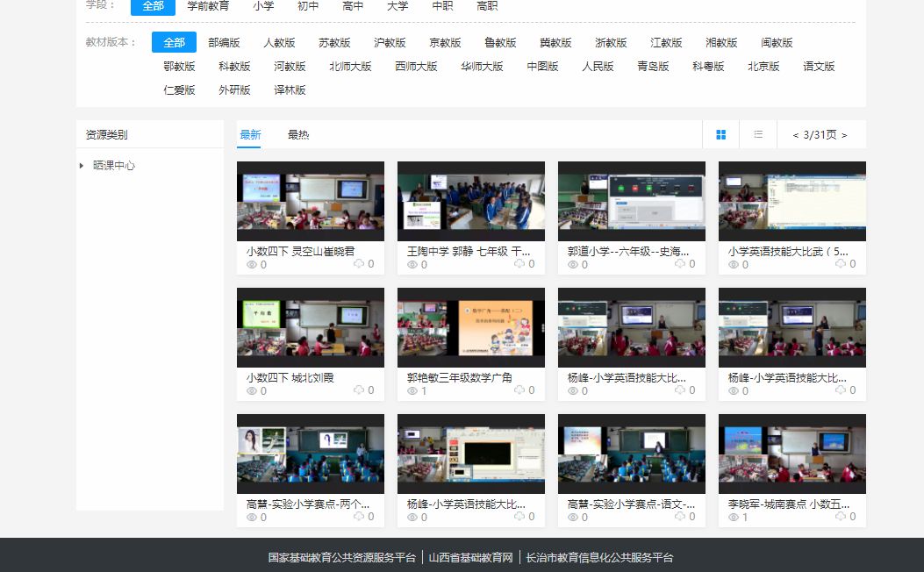Open title 高慧-实验小学赛点-语文
The width and height of the screenshot is (924, 572).
[631, 504]
